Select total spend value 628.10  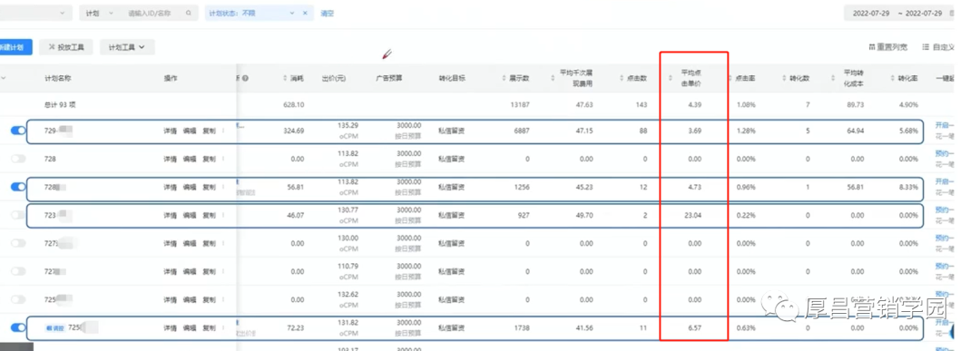coord(294,105)
